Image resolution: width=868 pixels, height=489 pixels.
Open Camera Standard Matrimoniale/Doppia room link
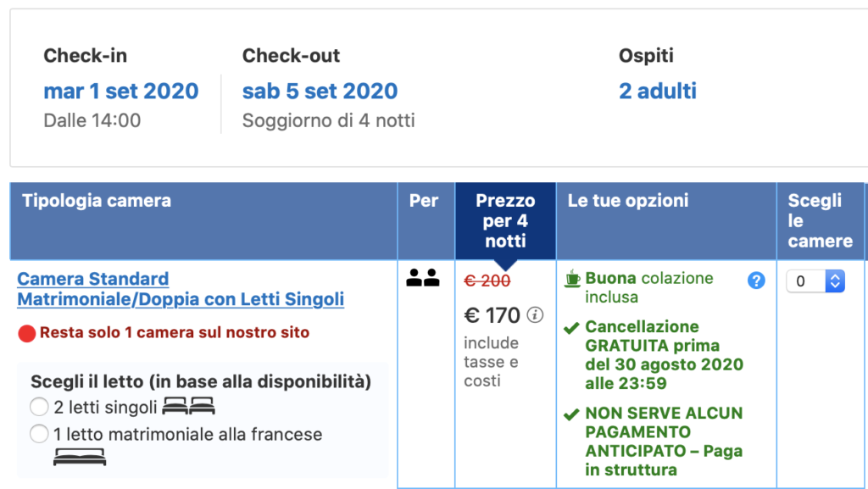(x=181, y=289)
